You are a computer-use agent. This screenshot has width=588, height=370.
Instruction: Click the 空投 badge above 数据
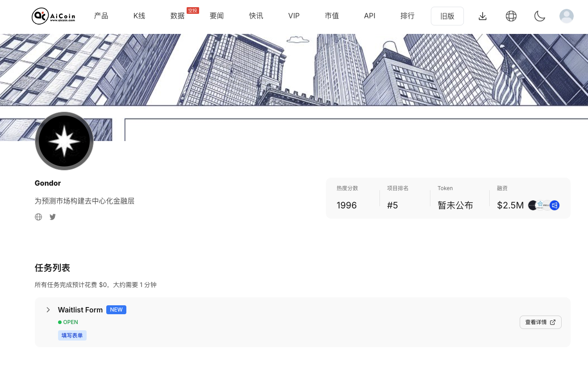pyautogui.click(x=192, y=10)
